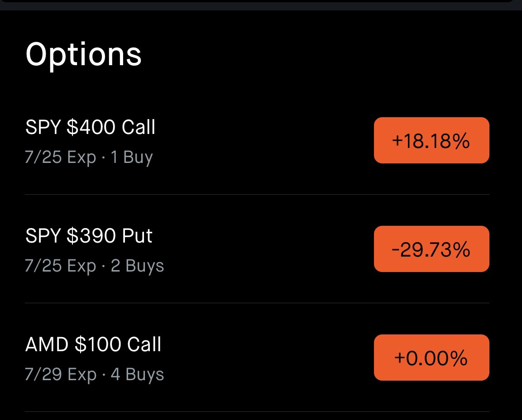The image size is (522, 420).
Task: Click the "2 Buys" label
Action: tap(137, 266)
